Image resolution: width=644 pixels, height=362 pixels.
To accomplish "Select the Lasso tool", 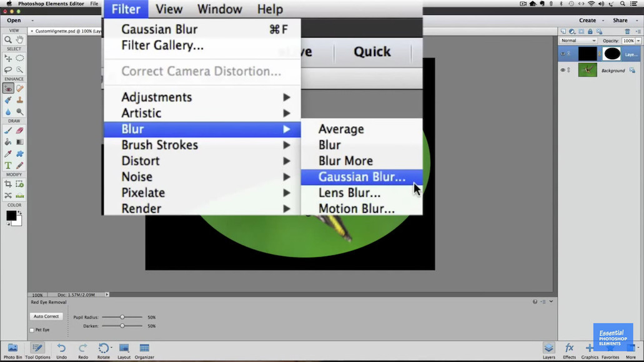I will (7, 70).
